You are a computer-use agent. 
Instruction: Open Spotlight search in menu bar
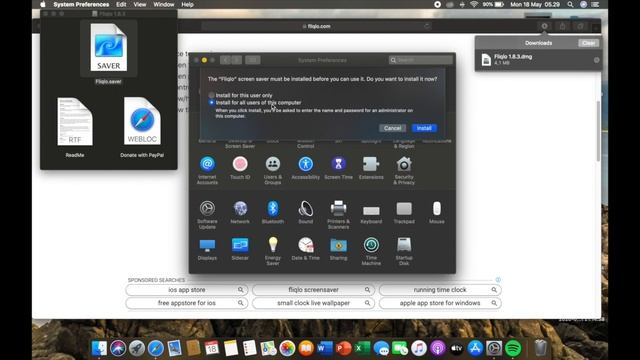(570, 4)
